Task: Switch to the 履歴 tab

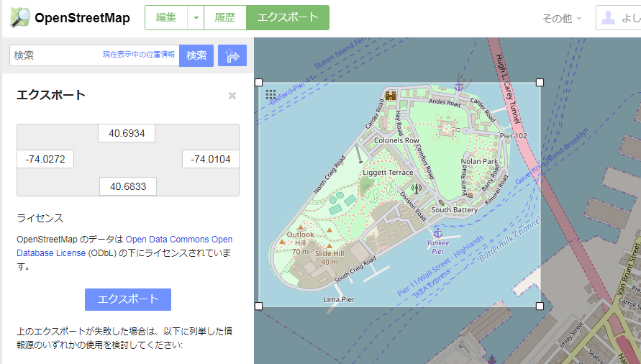Action: pos(225,17)
